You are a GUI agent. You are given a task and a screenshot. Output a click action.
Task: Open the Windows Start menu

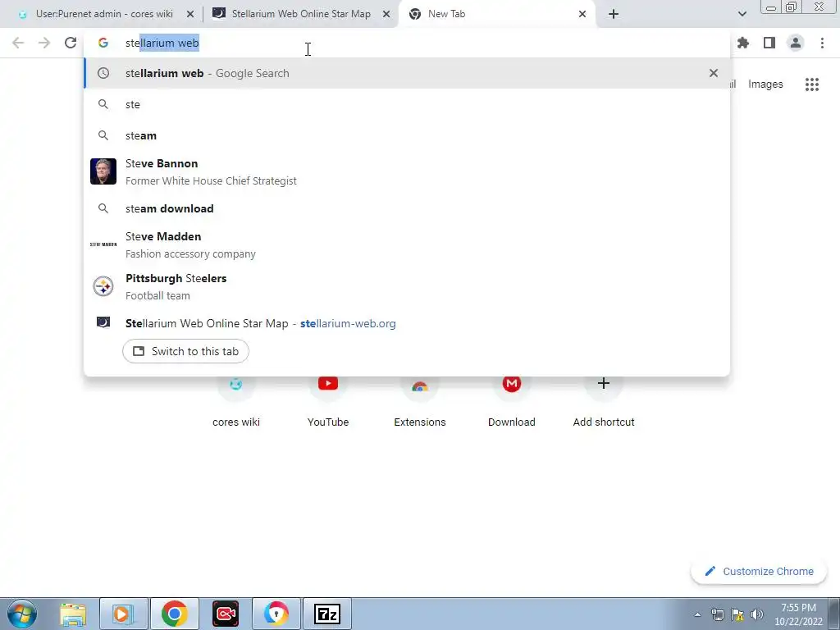click(22, 614)
